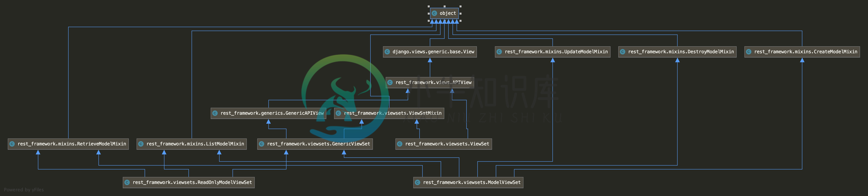Click class icon of ModelViewSet node
Screen dimensions: 868x196
418,182
